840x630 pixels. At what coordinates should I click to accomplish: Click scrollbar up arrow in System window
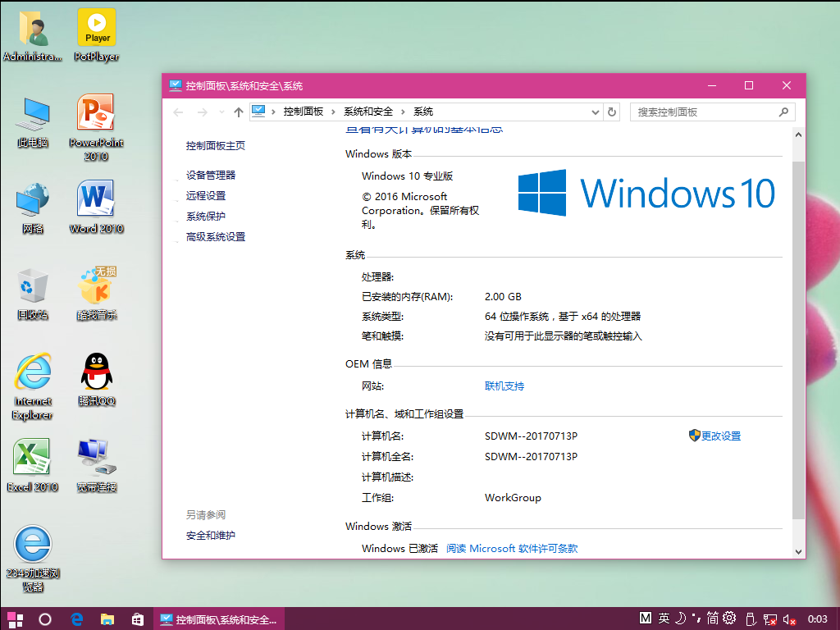point(798,135)
